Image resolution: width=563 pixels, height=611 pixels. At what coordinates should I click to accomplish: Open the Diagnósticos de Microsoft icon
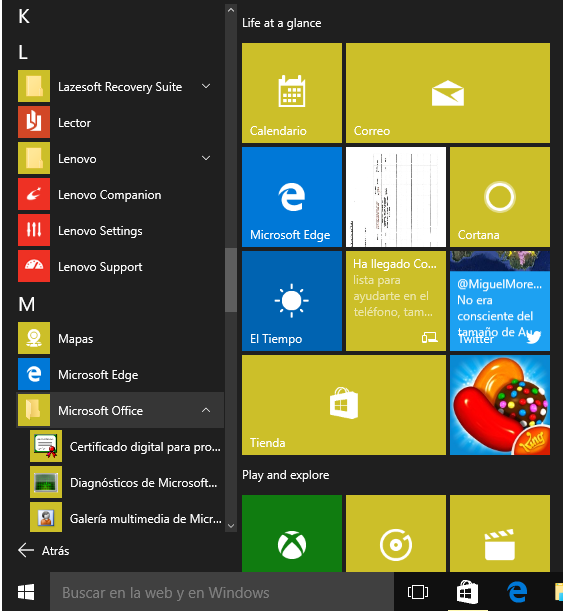[x=46, y=482]
